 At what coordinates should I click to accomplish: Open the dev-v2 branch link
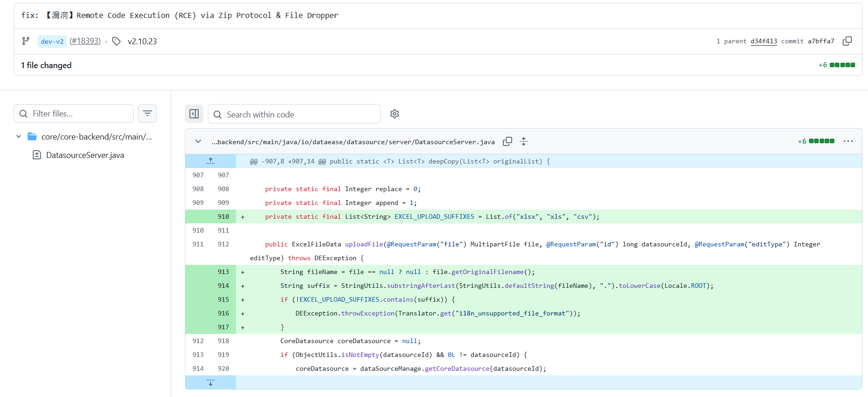52,41
